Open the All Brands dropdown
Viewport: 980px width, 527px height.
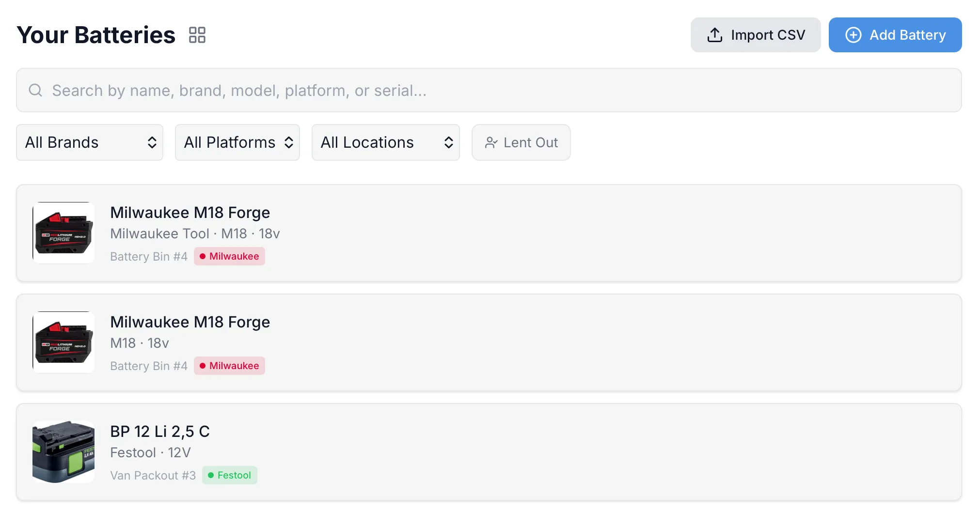click(90, 142)
